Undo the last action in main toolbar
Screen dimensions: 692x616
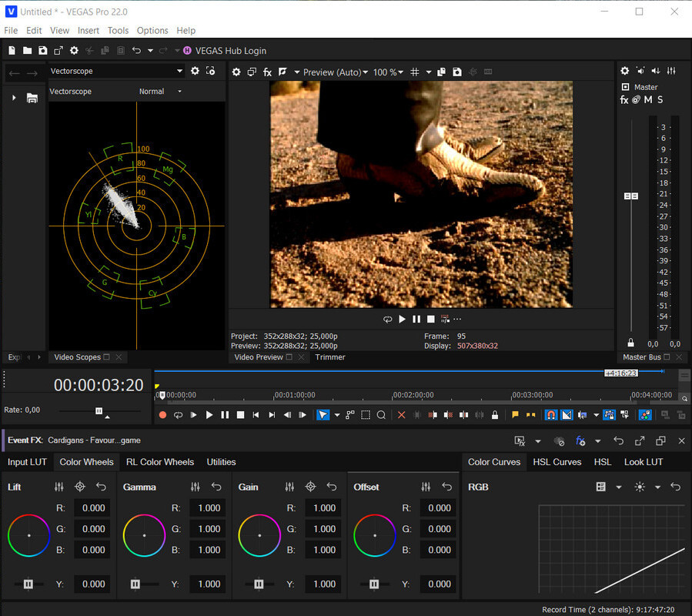pyautogui.click(x=136, y=50)
